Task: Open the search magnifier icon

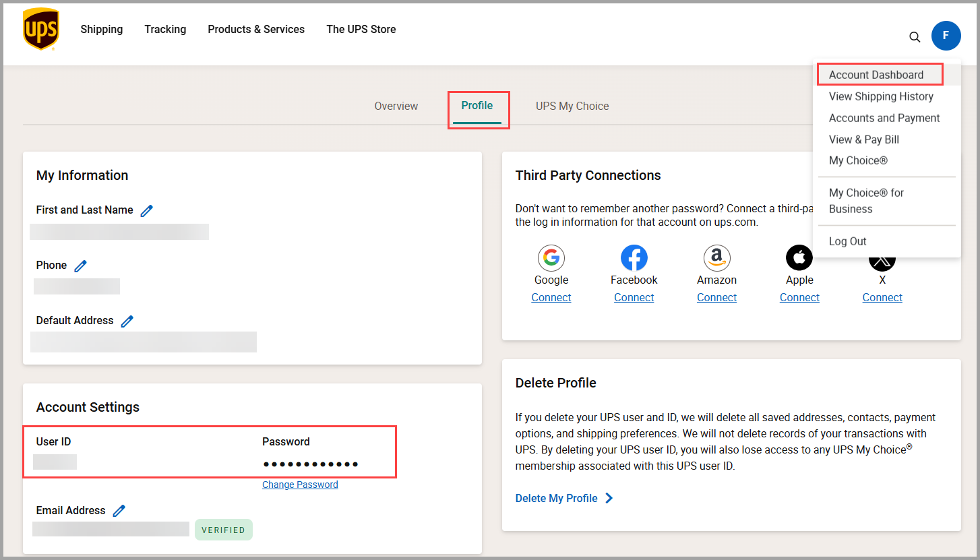Action: [915, 37]
